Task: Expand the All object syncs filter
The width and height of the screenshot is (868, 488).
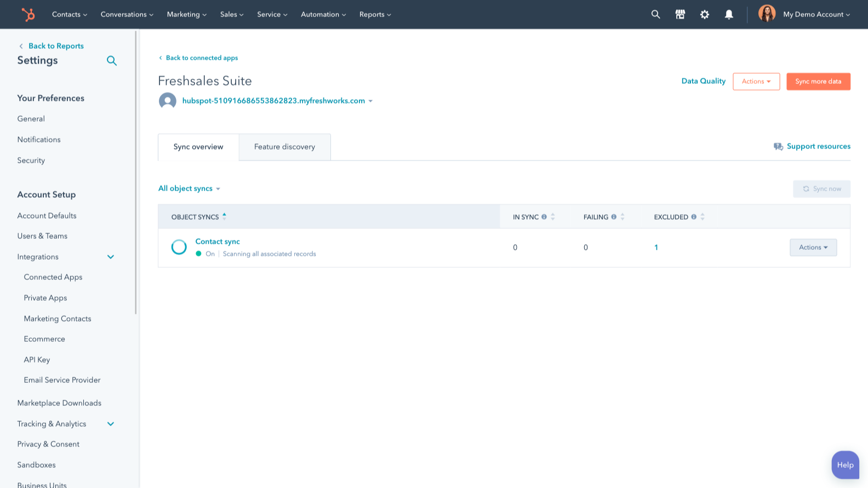Action: coord(189,188)
